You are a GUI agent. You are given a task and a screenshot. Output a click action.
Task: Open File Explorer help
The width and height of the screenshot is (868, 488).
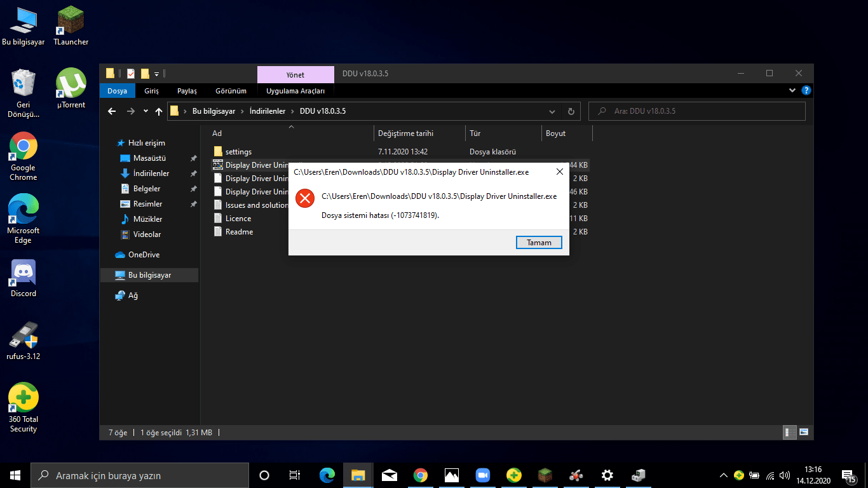tap(806, 90)
